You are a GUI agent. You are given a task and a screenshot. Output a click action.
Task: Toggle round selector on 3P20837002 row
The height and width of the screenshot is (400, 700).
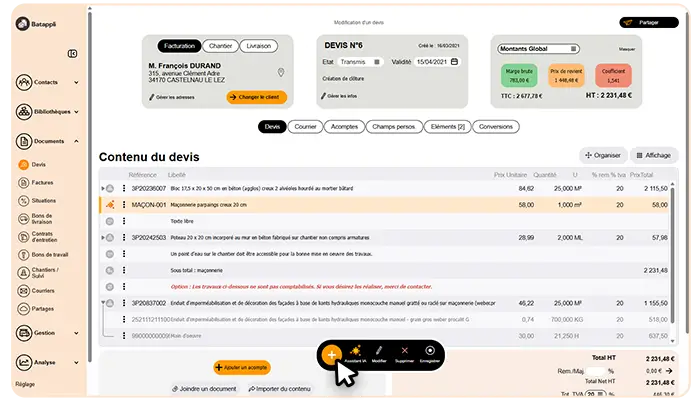pos(110,303)
